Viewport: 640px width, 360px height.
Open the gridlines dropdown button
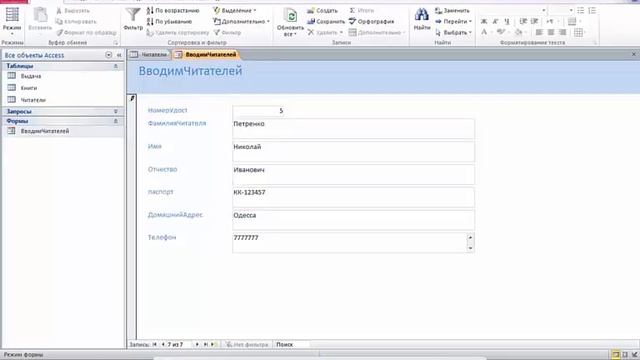pyautogui.click(x=580, y=32)
